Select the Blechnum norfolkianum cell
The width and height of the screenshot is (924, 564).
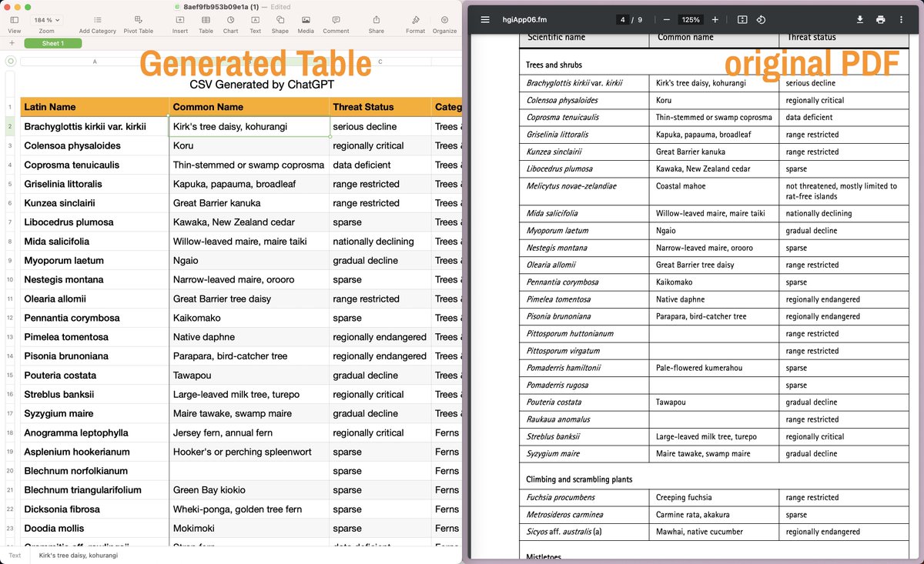(95, 471)
